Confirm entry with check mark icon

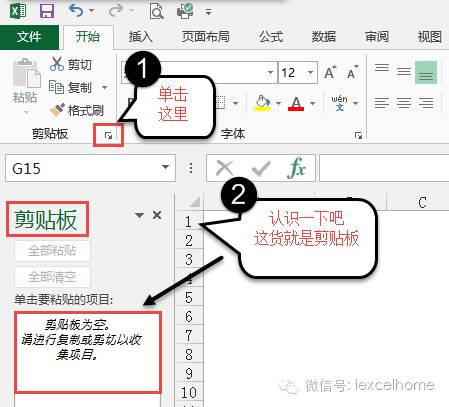pyautogui.click(x=261, y=168)
